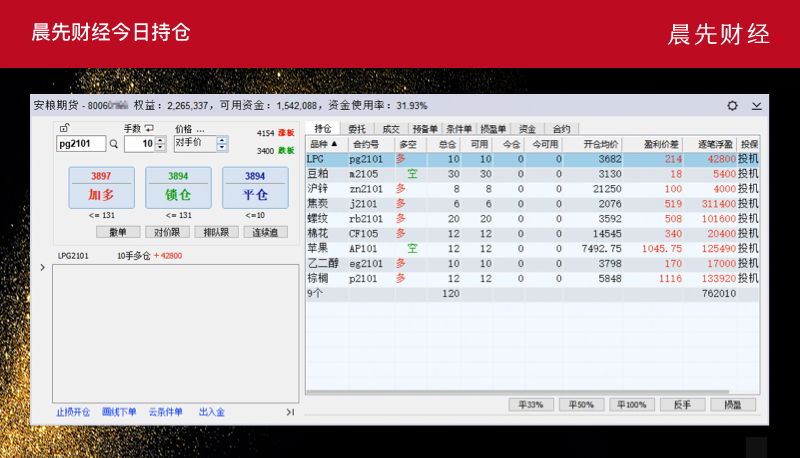Select the 苹果 AP101 position row

[x=530, y=248]
